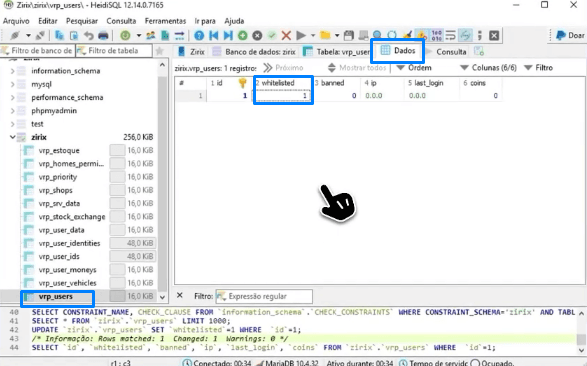
Task: Open the user manager icon
Action: click(150, 36)
